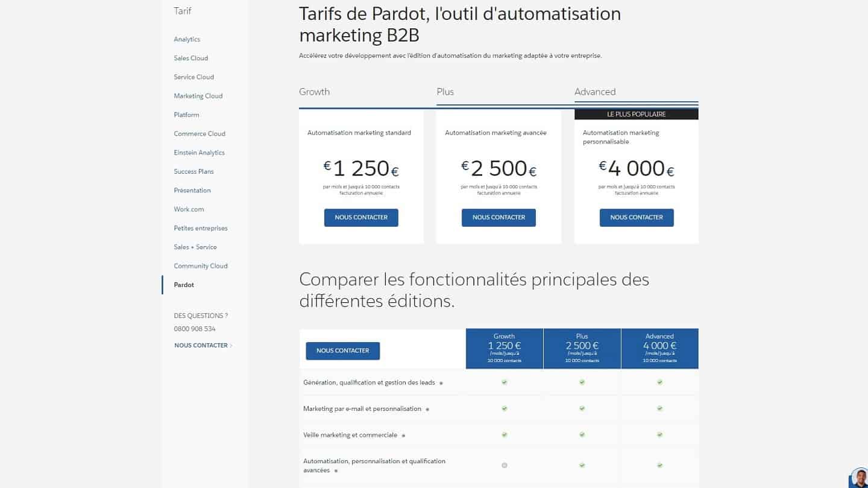Image resolution: width=868 pixels, height=488 pixels.
Task: Click the Plus price €2 500
Action: (498, 168)
